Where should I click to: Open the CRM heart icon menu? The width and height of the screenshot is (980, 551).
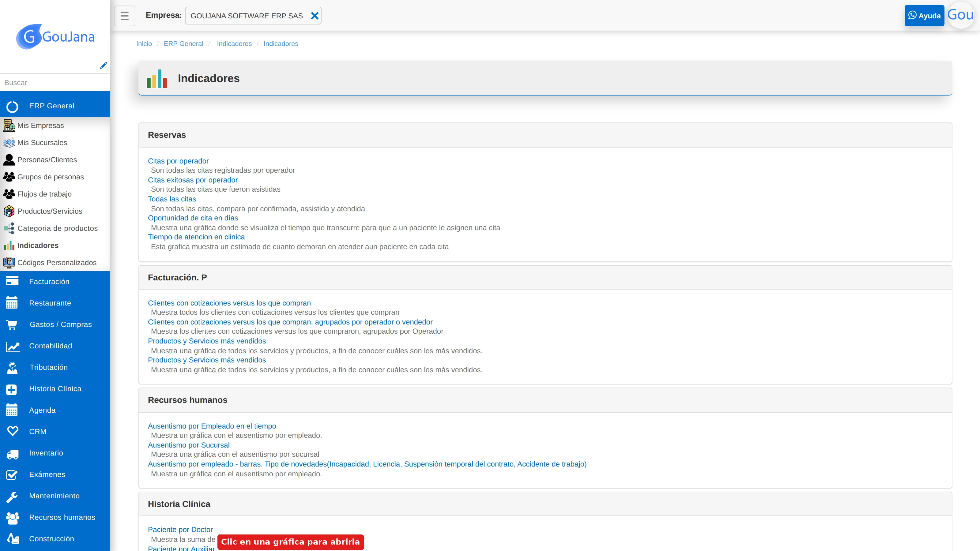[55, 432]
